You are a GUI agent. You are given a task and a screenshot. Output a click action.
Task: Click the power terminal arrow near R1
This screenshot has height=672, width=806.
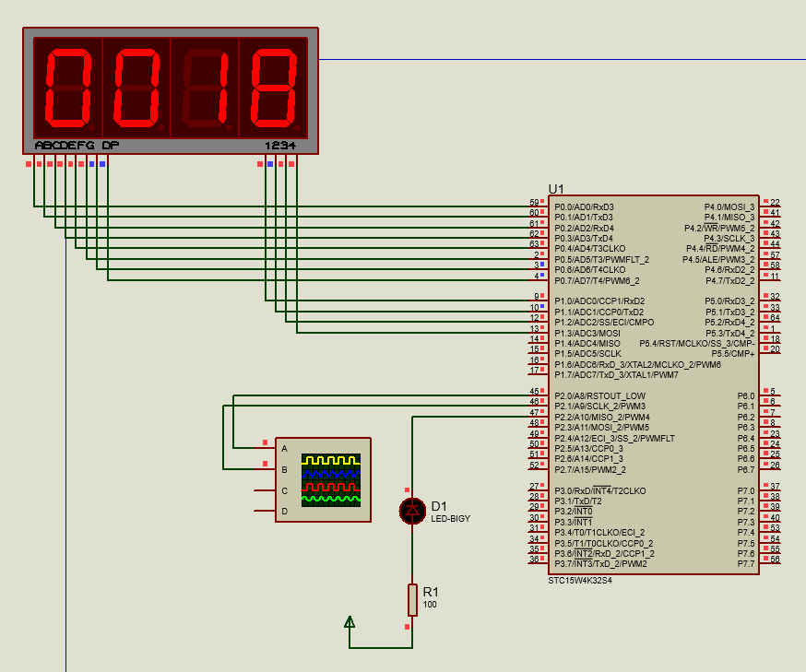350,623
